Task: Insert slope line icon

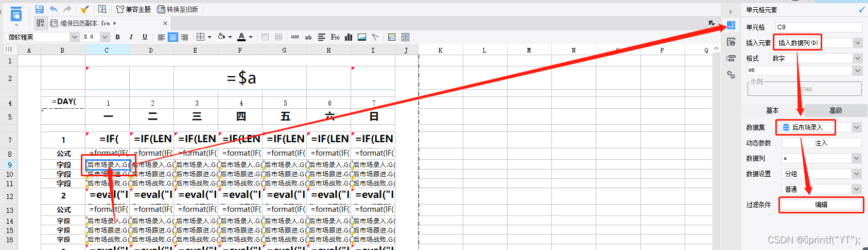Action: pos(375,37)
